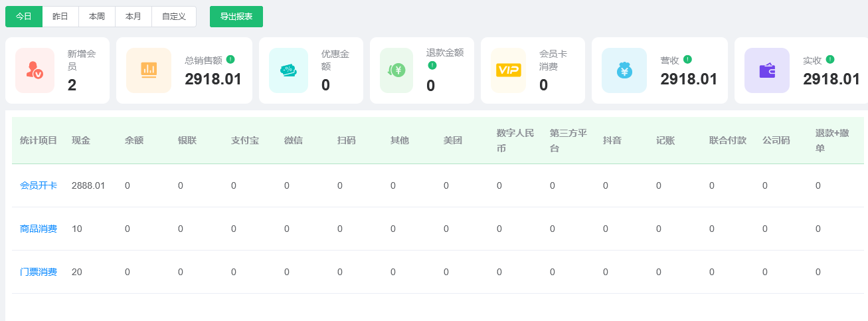Switch to the 本周 tab

coord(97,17)
